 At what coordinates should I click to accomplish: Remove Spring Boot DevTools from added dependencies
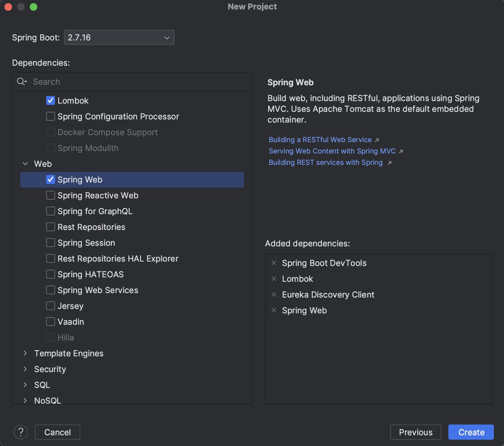[x=274, y=263]
